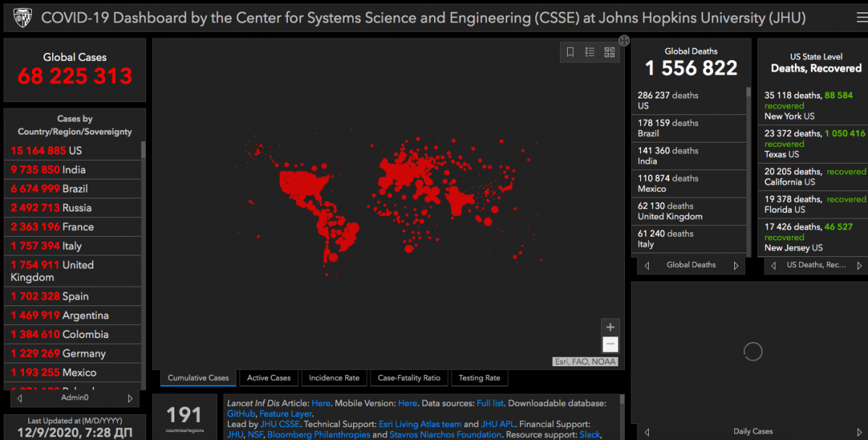Screen dimensions: 868x440
Task: Open the Case-Fatality Ratio tab
Action: (409, 378)
